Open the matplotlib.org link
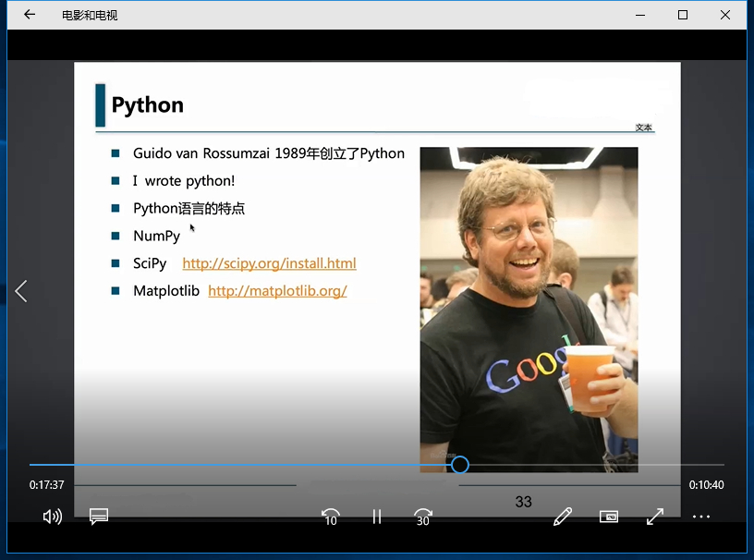 (277, 291)
